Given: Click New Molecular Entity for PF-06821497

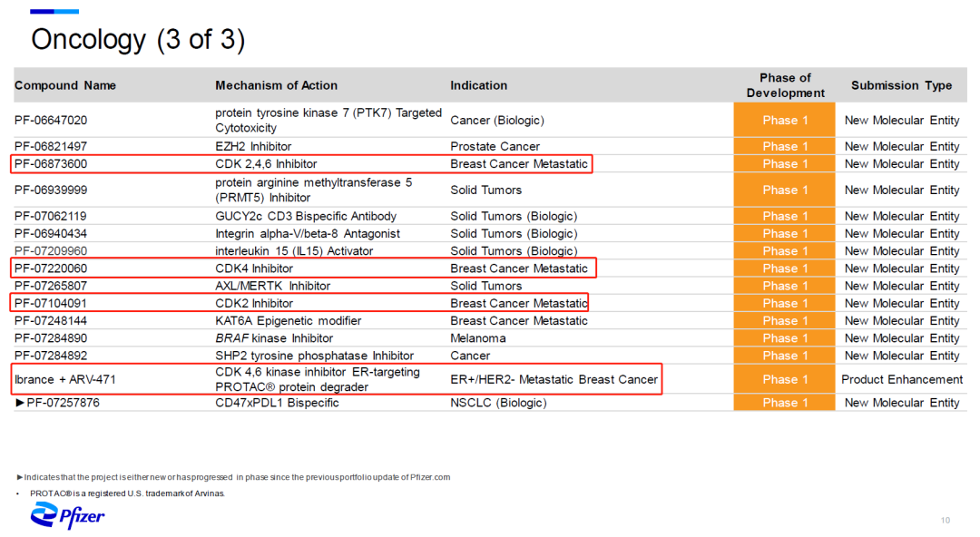Looking at the screenshot, I should click(902, 146).
